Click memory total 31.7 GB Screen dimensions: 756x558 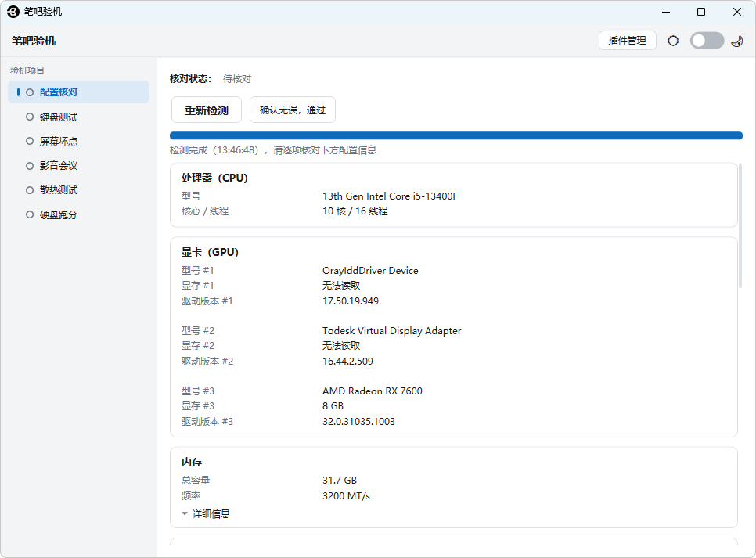340,481
